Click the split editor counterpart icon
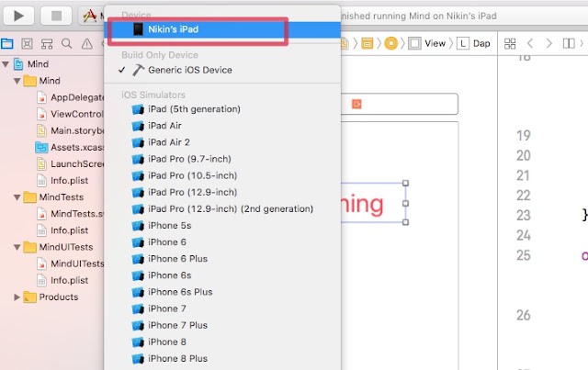This screenshot has height=370, width=588. [x=569, y=43]
